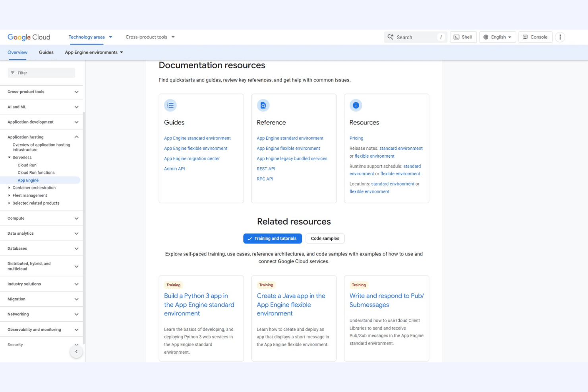The image size is (588, 392).
Task: Open the RPC API reference link
Action: (265, 179)
